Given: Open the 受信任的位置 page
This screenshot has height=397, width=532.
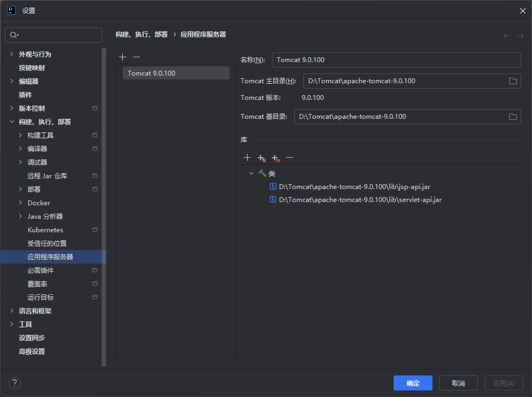Looking at the screenshot, I should pyautogui.click(x=47, y=244).
